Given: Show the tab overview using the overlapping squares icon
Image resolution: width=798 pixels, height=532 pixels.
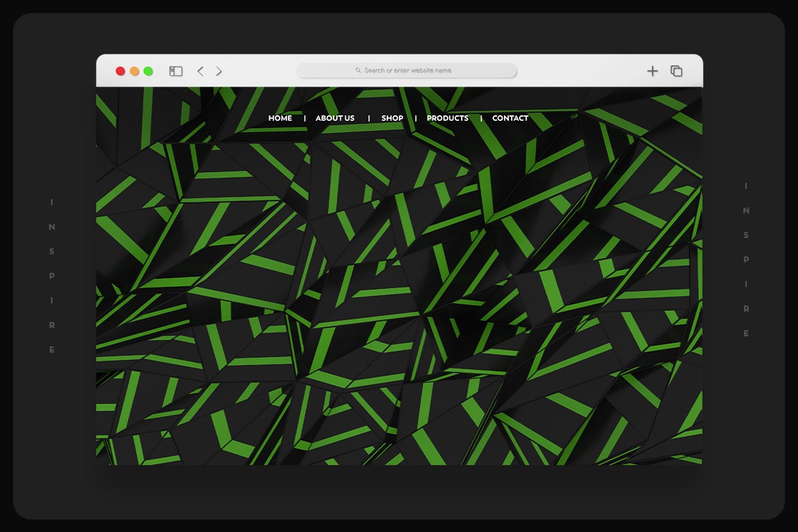Looking at the screenshot, I should click(x=676, y=71).
